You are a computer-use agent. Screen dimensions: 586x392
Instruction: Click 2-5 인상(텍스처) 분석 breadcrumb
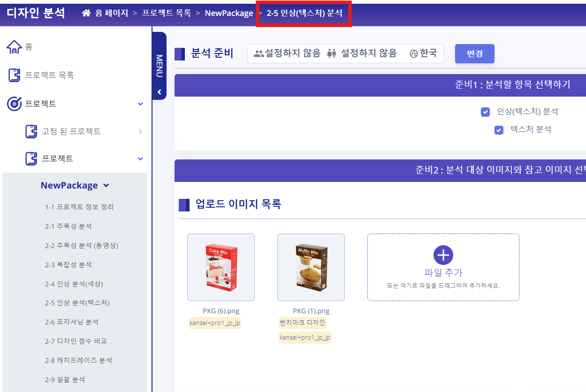[x=304, y=13]
